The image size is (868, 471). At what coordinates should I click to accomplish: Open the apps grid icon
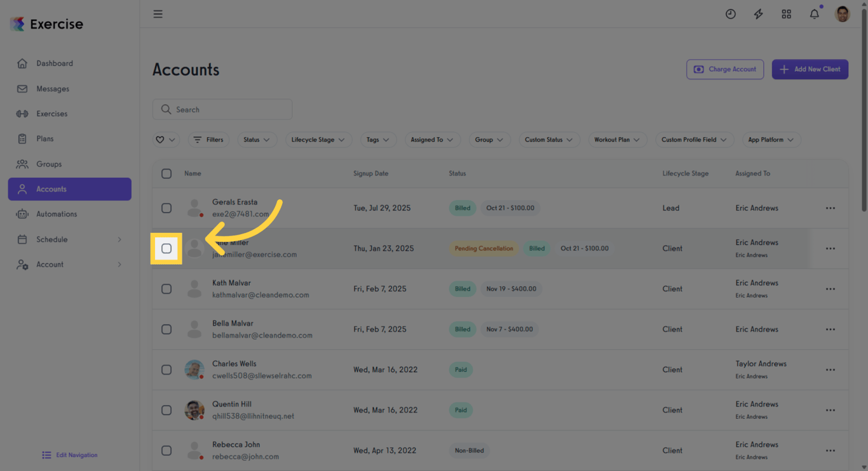[x=786, y=13]
